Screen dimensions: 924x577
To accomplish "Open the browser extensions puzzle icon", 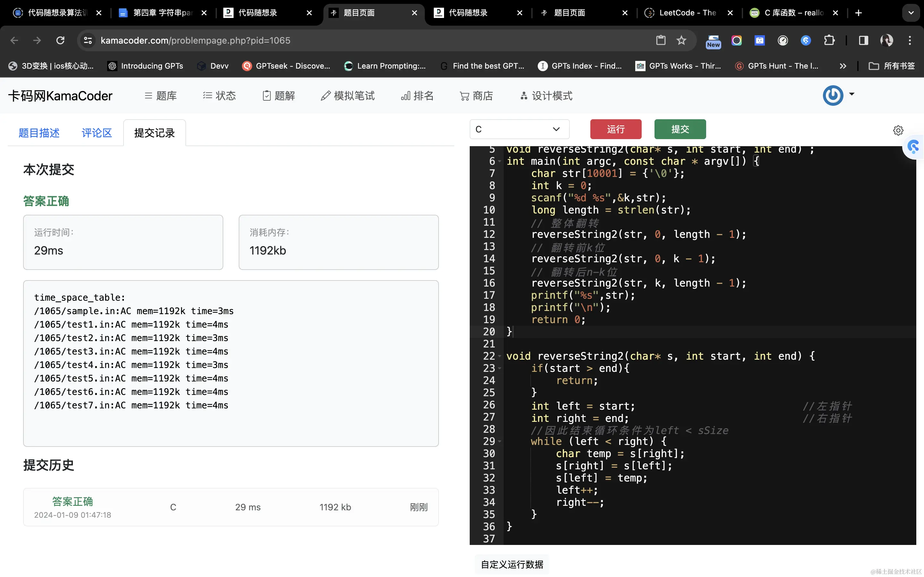I will pos(829,40).
